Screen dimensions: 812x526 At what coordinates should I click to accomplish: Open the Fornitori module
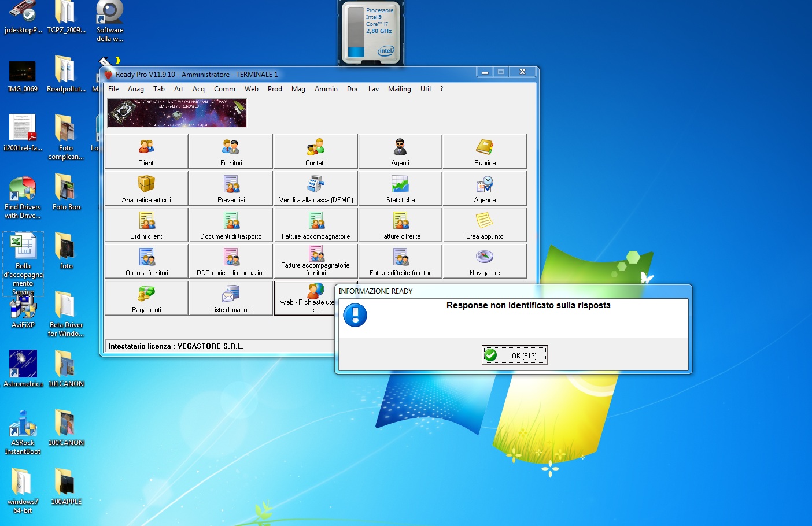(x=231, y=151)
